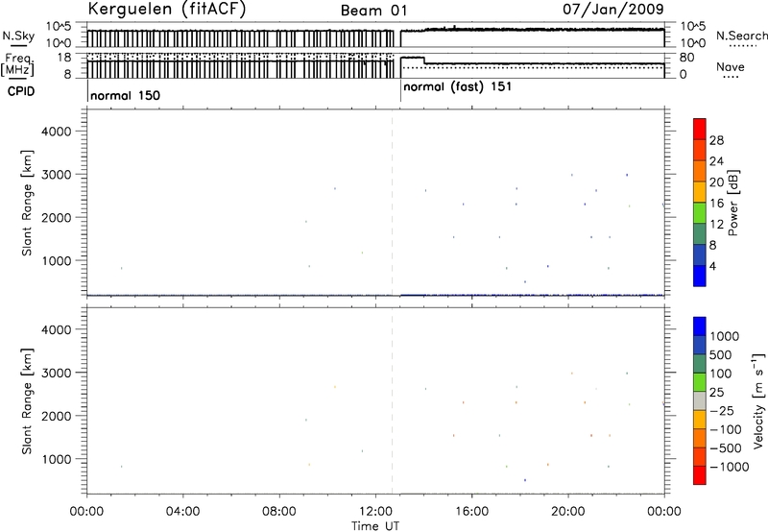The width and height of the screenshot is (768, 532).
Task: Pick the orange 20–24 dB Power color segment
Action: [x=700, y=171]
